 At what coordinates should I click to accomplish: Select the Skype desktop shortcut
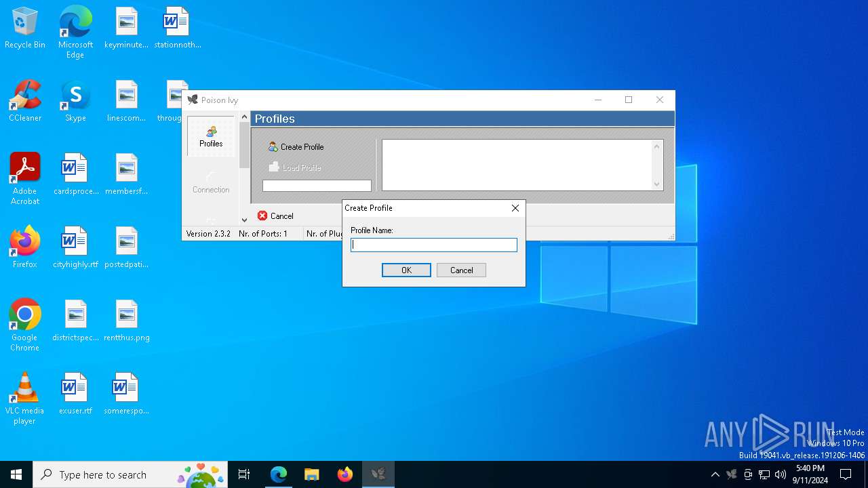[75, 102]
